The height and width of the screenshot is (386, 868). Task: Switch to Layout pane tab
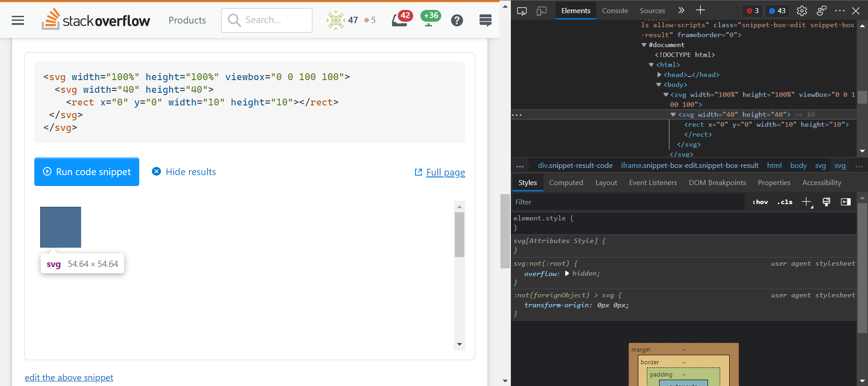click(x=606, y=183)
